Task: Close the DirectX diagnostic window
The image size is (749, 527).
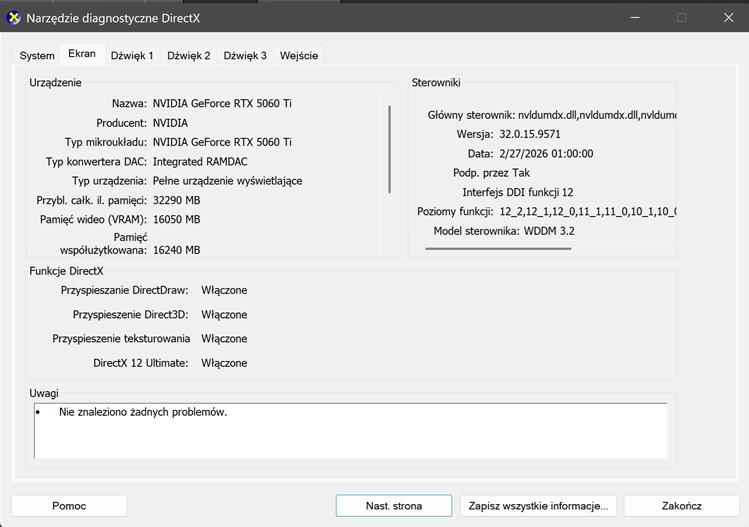Action: 725,17
